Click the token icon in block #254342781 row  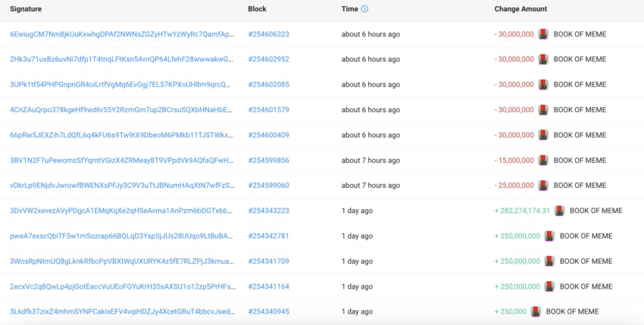tap(549, 236)
